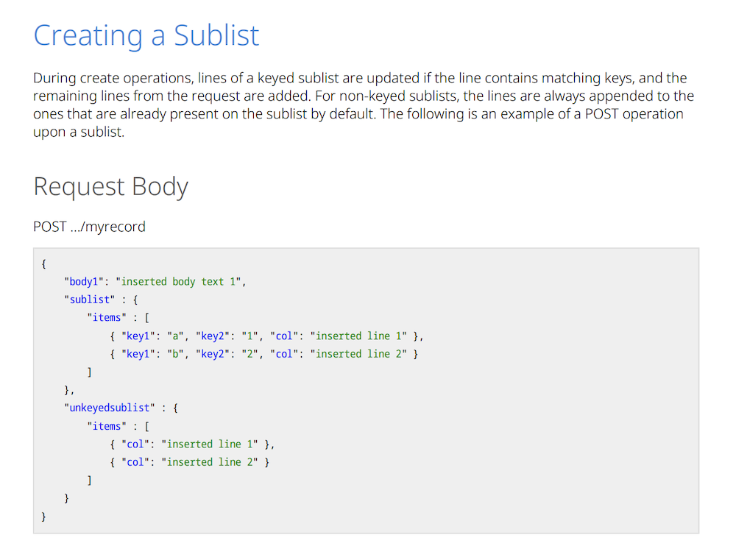Select the "items" key under unkeyedsublist
The height and width of the screenshot is (560, 736).
pyautogui.click(x=107, y=425)
